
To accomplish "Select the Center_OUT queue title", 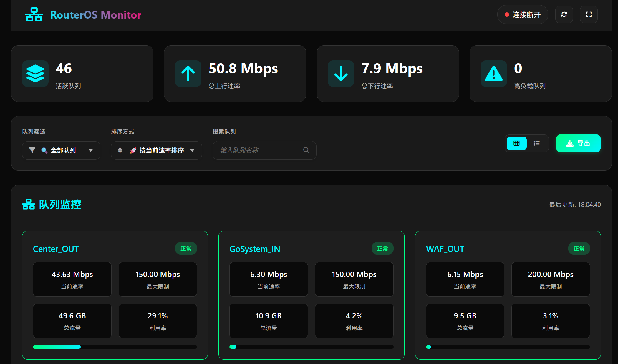I will [56, 249].
